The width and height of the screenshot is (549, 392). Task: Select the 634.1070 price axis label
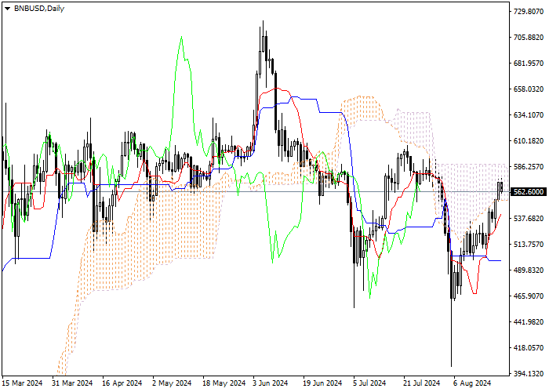[x=529, y=115]
